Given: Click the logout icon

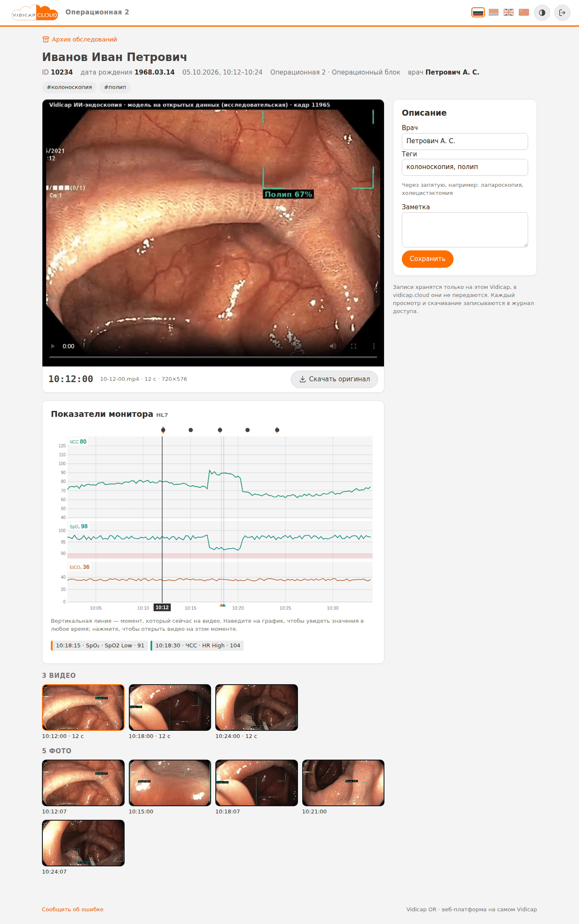Looking at the screenshot, I should pos(562,13).
